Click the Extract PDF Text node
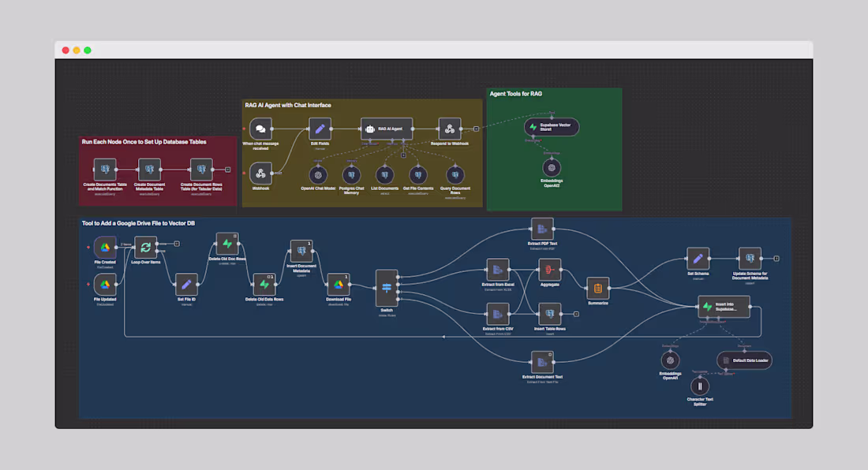Image resolution: width=868 pixels, height=470 pixels. tap(541, 229)
